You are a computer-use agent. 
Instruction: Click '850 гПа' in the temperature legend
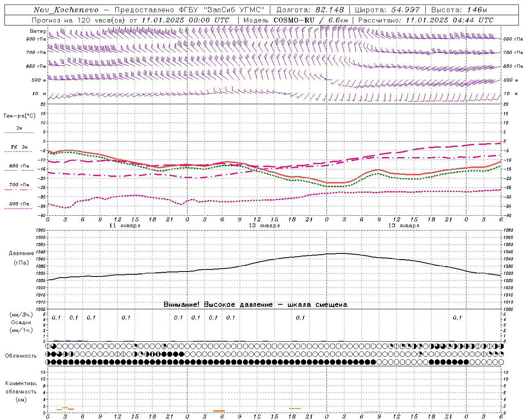point(19,166)
